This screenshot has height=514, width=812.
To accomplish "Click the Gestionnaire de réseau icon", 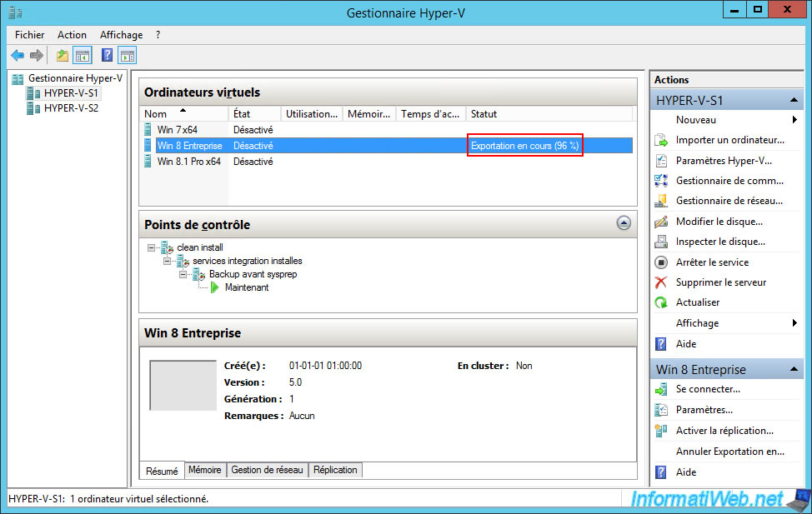I will click(x=661, y=201).
